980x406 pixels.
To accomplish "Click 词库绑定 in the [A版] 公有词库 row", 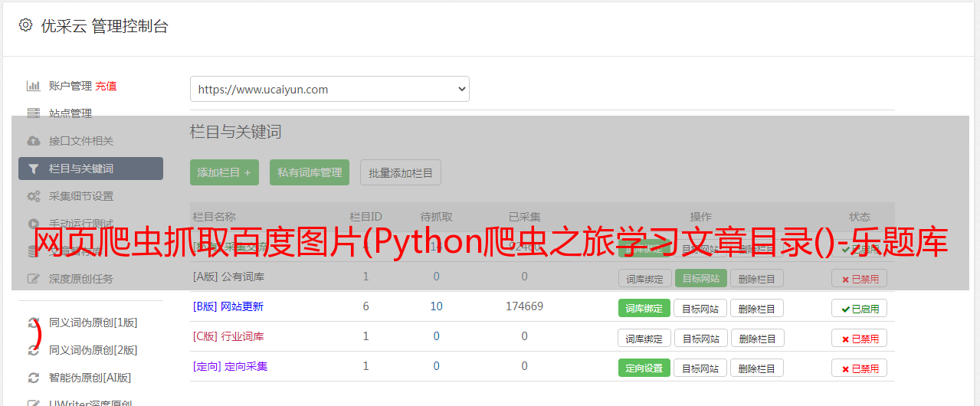I will tap(644, 278).
